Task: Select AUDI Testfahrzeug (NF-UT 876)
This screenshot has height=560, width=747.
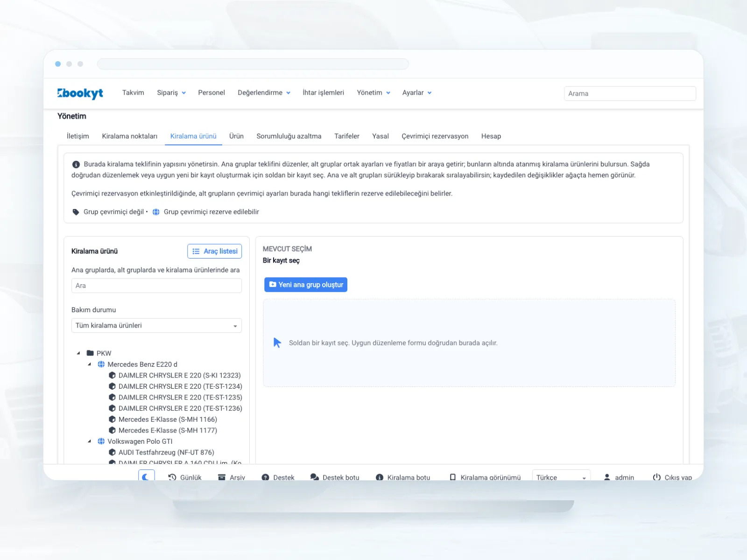Action: (x=162, y=452)
